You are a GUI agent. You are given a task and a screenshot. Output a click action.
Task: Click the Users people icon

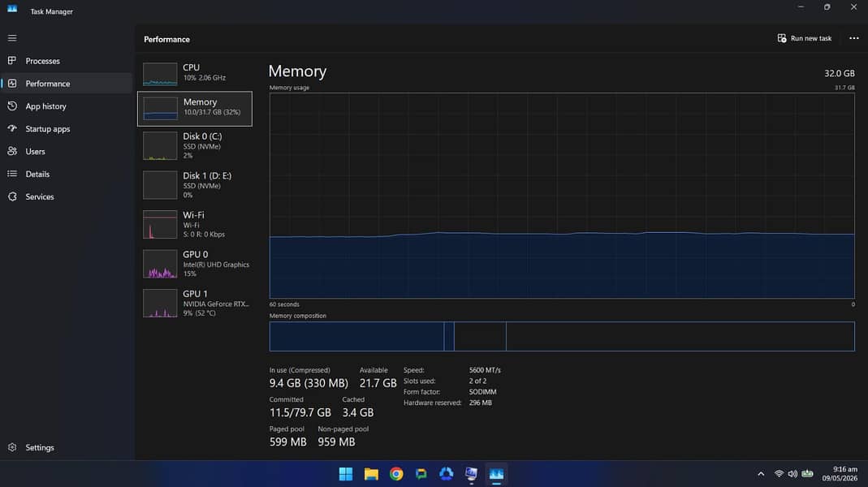[12, 151]
